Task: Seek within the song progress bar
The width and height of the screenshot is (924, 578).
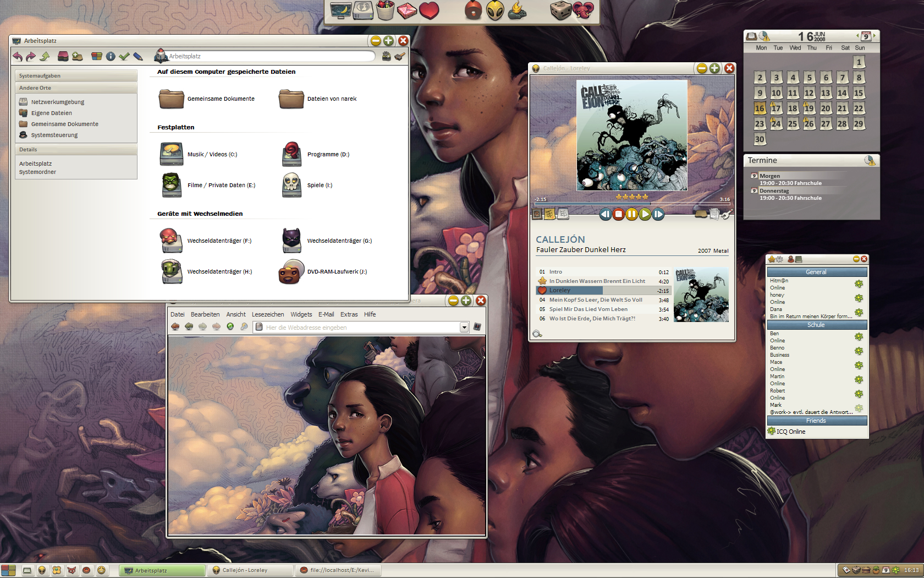Action: [631, 204]
